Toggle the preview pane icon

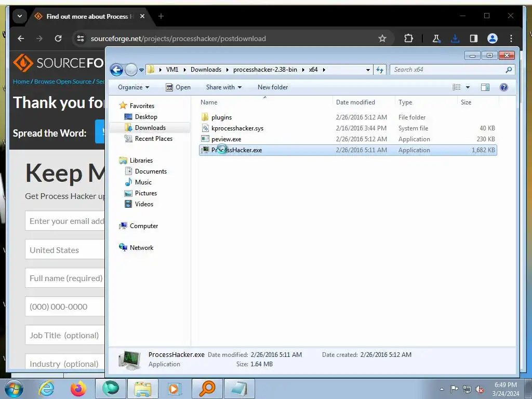point(485,87)
